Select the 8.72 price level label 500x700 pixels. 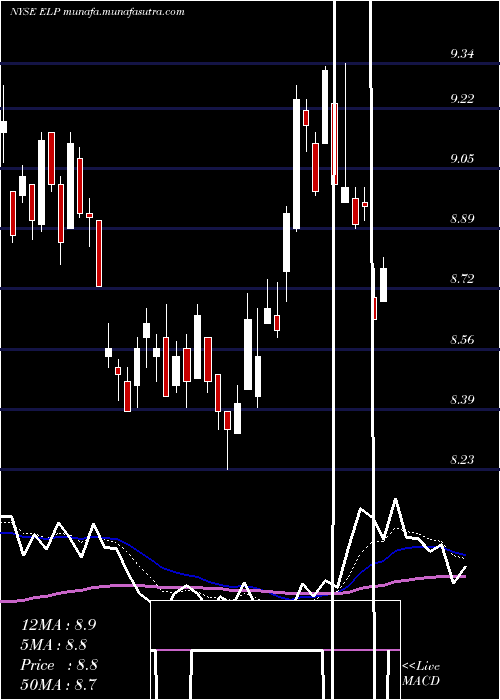pos(462,279)
